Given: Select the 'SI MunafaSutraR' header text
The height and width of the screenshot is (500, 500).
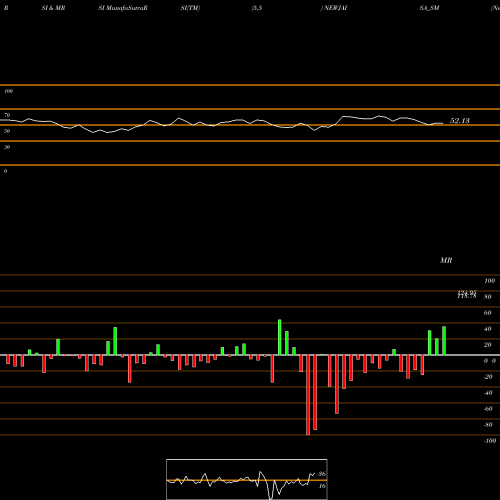Looking at the screenshot, I should (x=123, y=8).
